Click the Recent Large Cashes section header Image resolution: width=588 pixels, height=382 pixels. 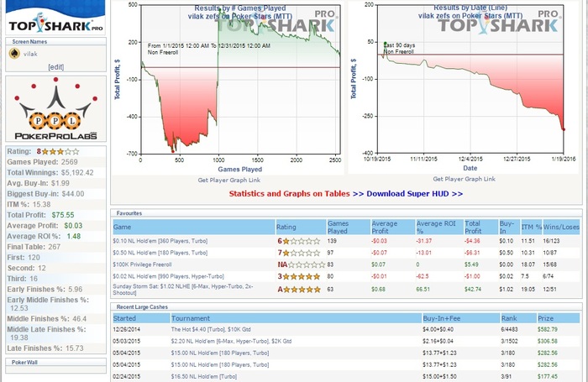click(142, 307)
